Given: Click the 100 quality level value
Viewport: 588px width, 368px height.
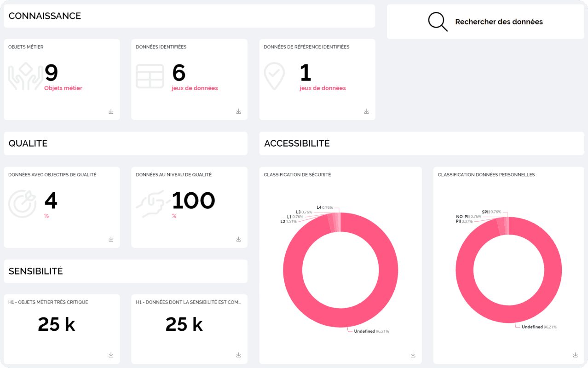Looking at the screenshot, I should click(193, 201).
